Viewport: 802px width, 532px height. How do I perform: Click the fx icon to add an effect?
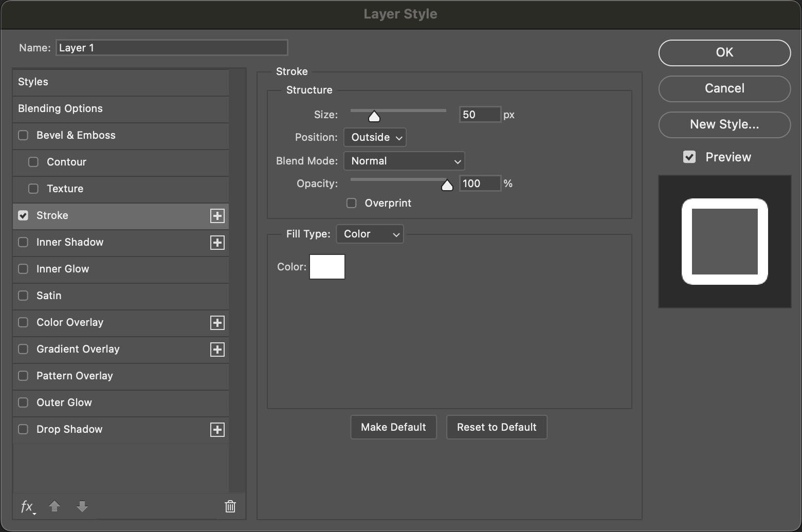tap(27, 507)
